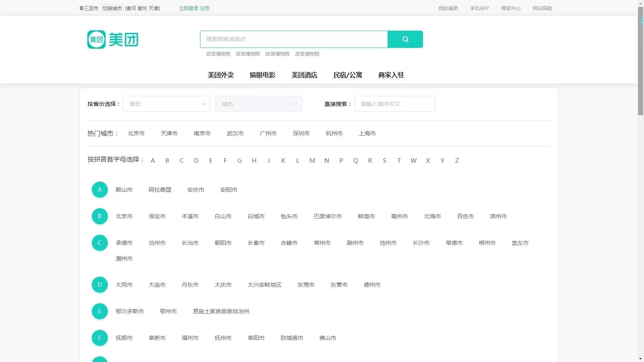Click the circular letter F badge

coord(100,338)
